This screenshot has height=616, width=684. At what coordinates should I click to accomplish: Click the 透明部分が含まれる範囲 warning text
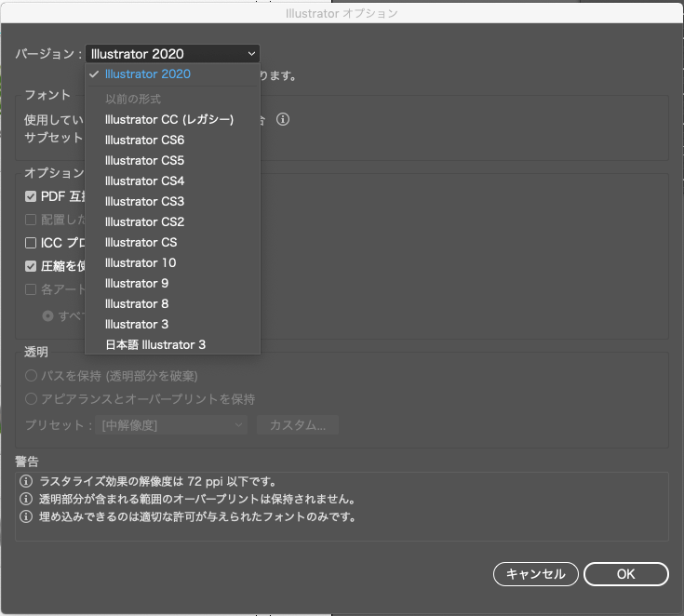pos(197,499)
